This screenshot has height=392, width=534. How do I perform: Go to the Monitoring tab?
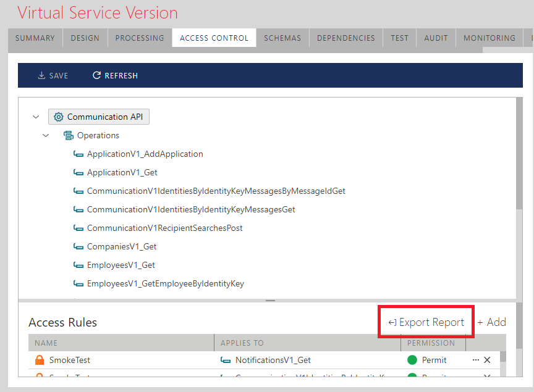[x=489, y=38]
